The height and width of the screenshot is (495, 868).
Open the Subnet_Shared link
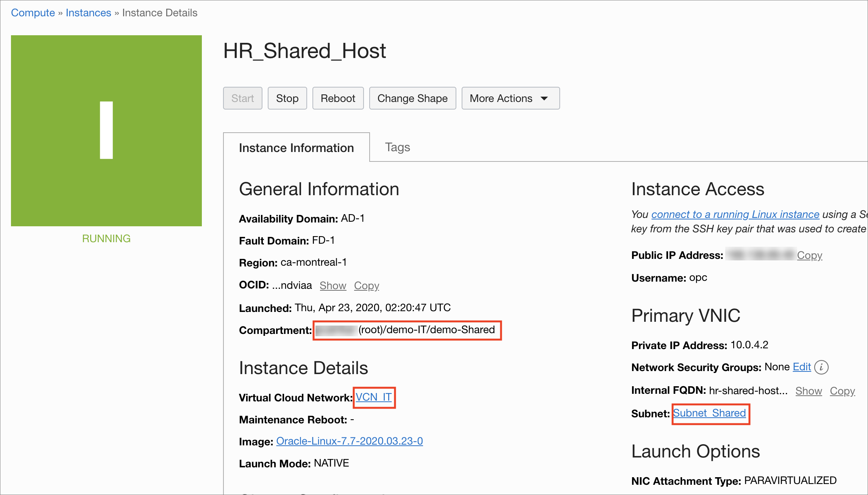[x=709, y=413]
